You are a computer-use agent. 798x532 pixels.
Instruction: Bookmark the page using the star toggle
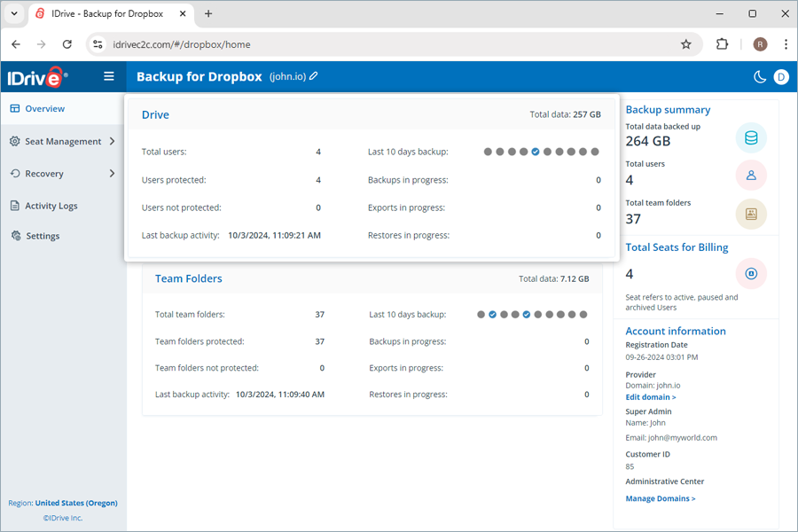685,43
